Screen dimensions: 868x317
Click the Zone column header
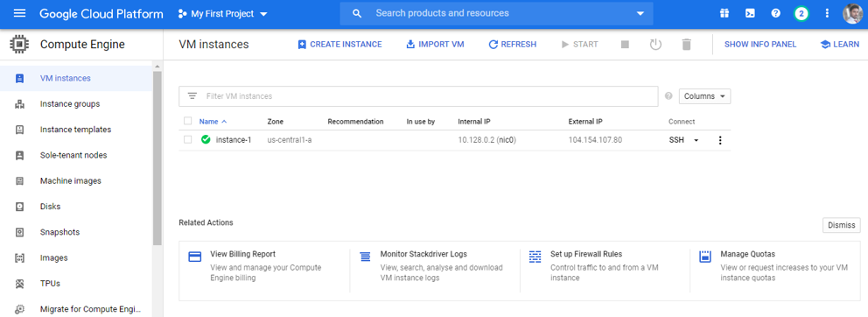point(275,122)
